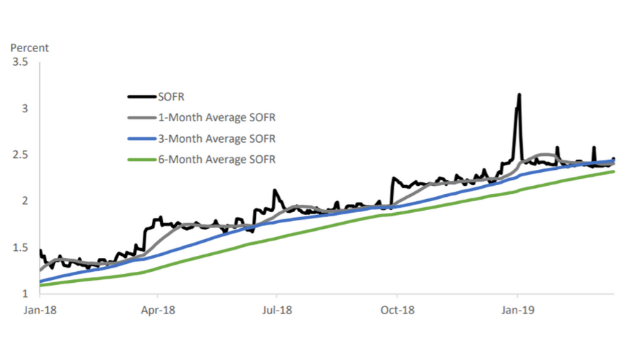Click the Oct-18 x-axis label
The height and width of the screenshot is (364, 624).
pyautogui.click(x=397, y=309)
